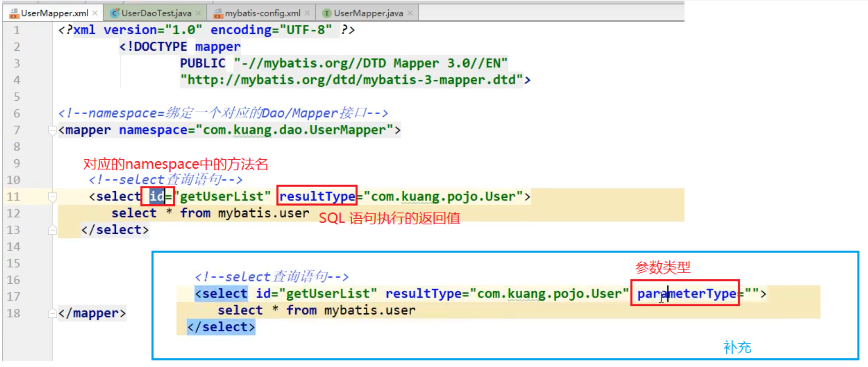Click the "com.kuang.dao.UserMapper" value
The width and height of the screenshot is (868, 367).
pos(295,130)
